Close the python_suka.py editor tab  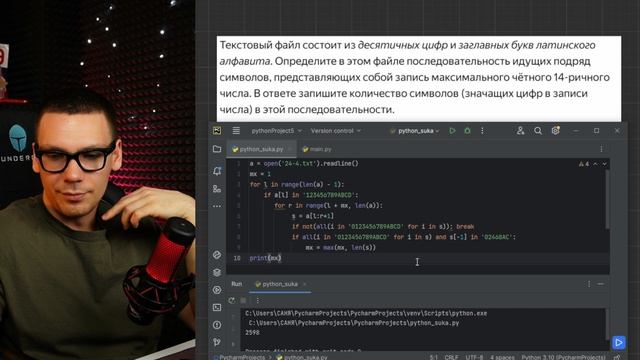point(290,149)
